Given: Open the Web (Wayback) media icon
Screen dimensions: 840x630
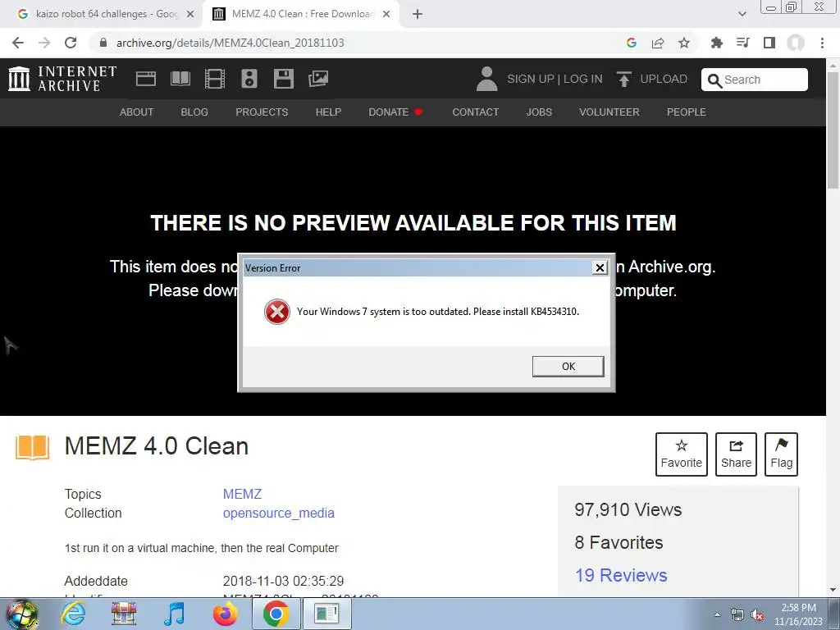Looking at the screenshot, I should (146, 79).
